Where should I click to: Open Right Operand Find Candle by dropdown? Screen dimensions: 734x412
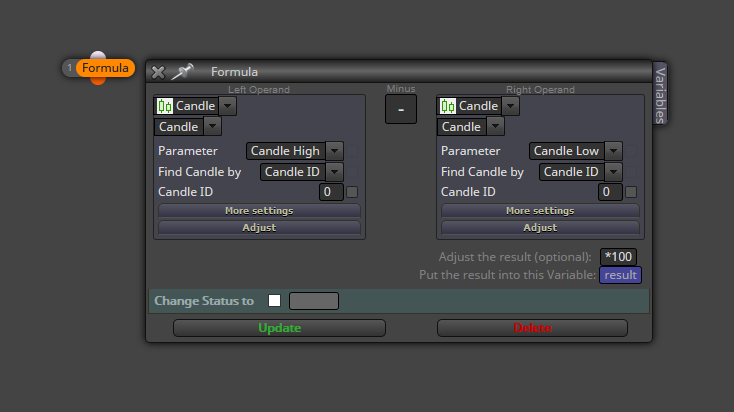tap(613, 172)
